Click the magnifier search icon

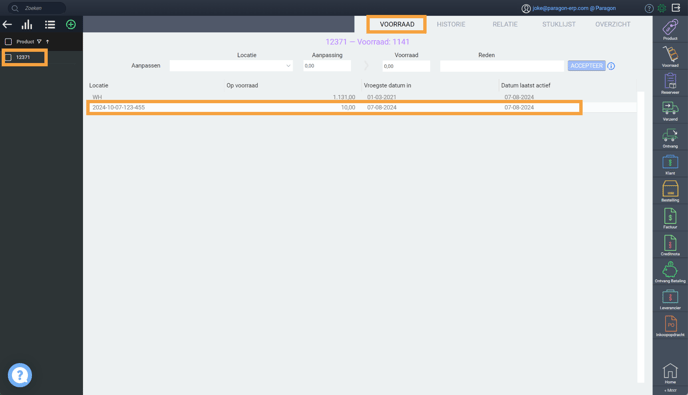coord(15,8)
